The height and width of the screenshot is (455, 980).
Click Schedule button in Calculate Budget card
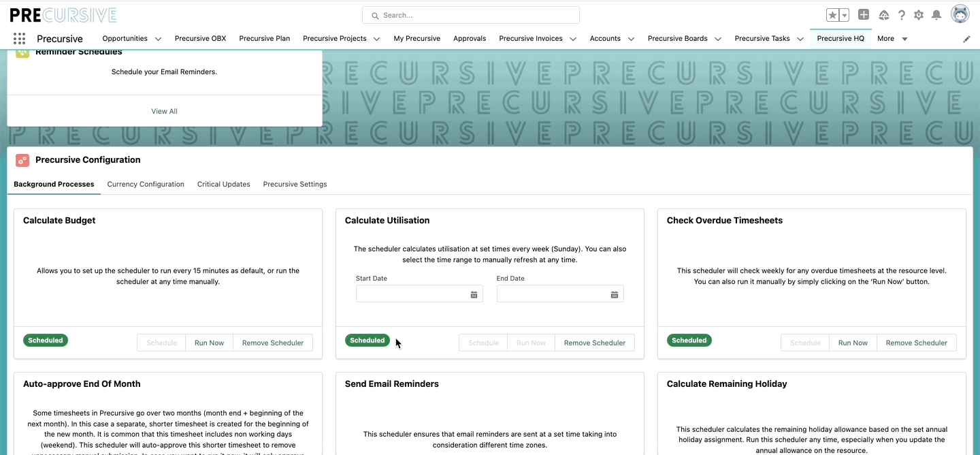tap(161, 343)
